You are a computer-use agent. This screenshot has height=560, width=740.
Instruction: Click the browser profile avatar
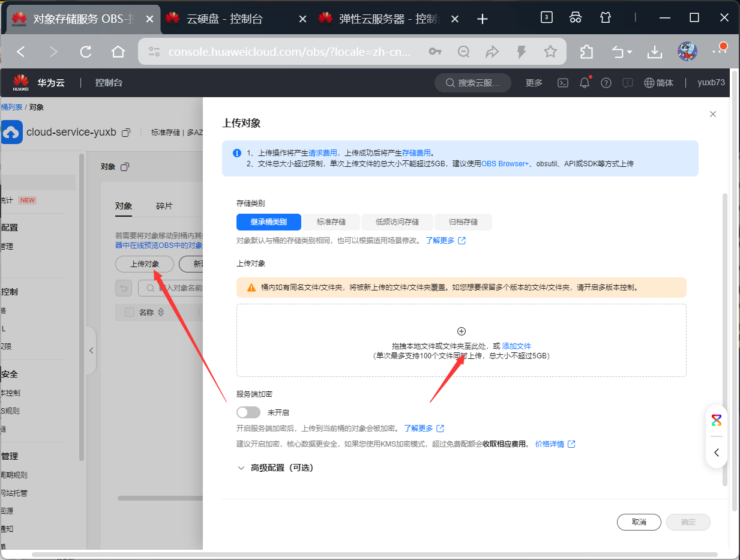688,52
